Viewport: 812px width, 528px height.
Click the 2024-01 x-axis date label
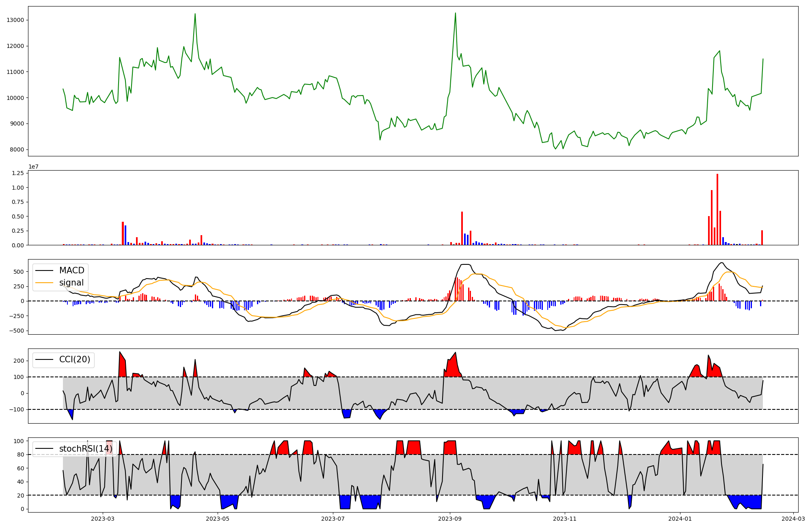680,519
